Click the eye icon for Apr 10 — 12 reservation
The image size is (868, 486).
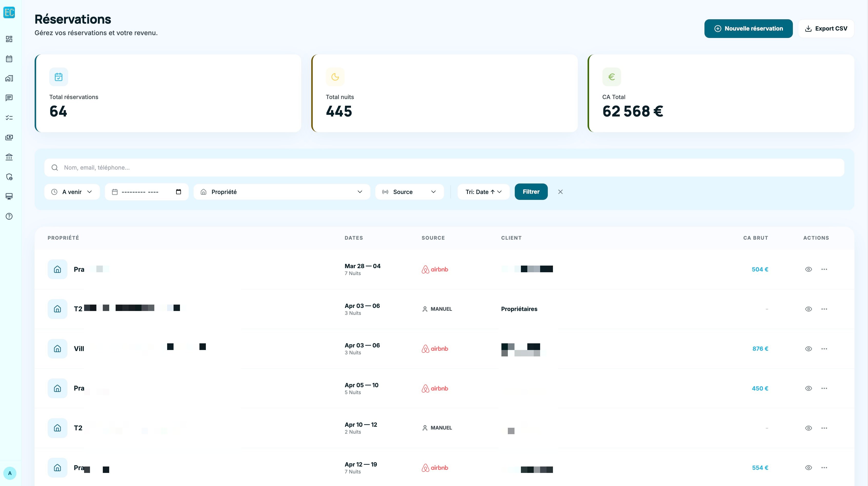pyautogui.click(x=808, y=428)
